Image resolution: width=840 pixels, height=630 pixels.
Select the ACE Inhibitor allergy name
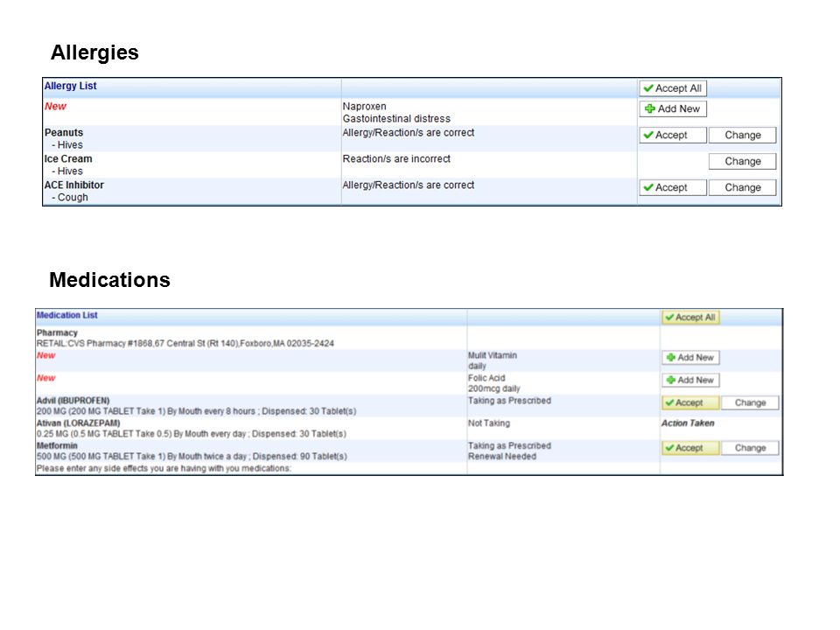[73, 185]
